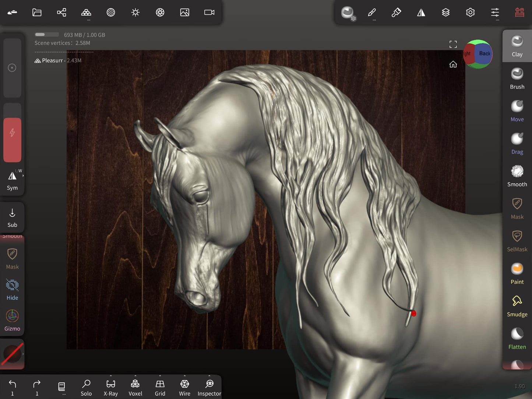This screenshot has height=399, width=532.
Task: Toggle the Gizmo shortcut
Action: 12,321
